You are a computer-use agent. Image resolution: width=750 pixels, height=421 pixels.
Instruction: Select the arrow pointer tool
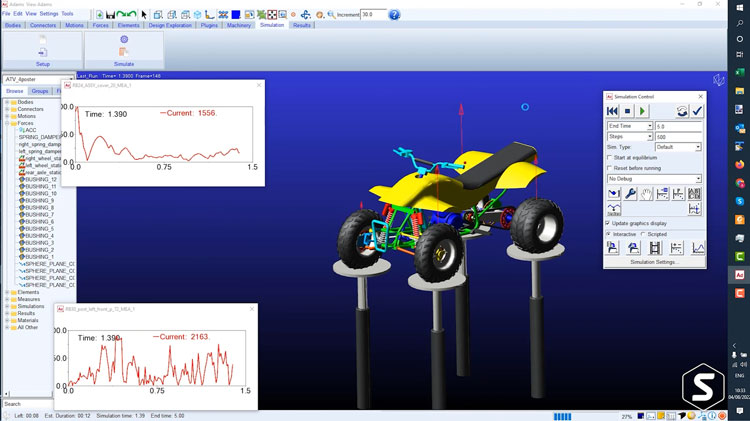144,15
